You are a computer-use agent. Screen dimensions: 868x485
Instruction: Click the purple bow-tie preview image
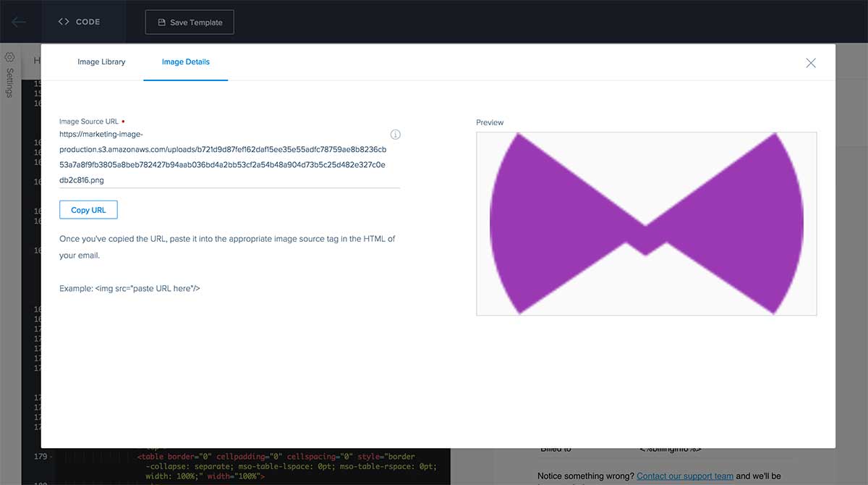pyautogui.click(x=647, y=224)
